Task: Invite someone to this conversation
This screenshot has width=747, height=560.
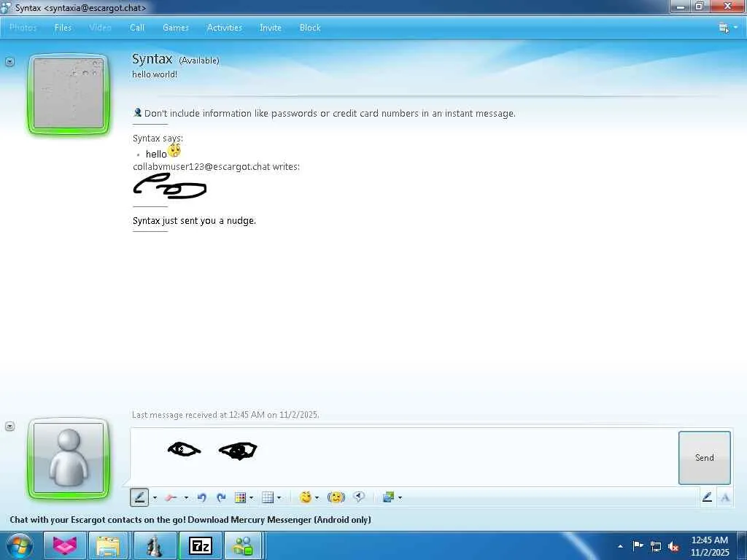Action: click(271, 28)
